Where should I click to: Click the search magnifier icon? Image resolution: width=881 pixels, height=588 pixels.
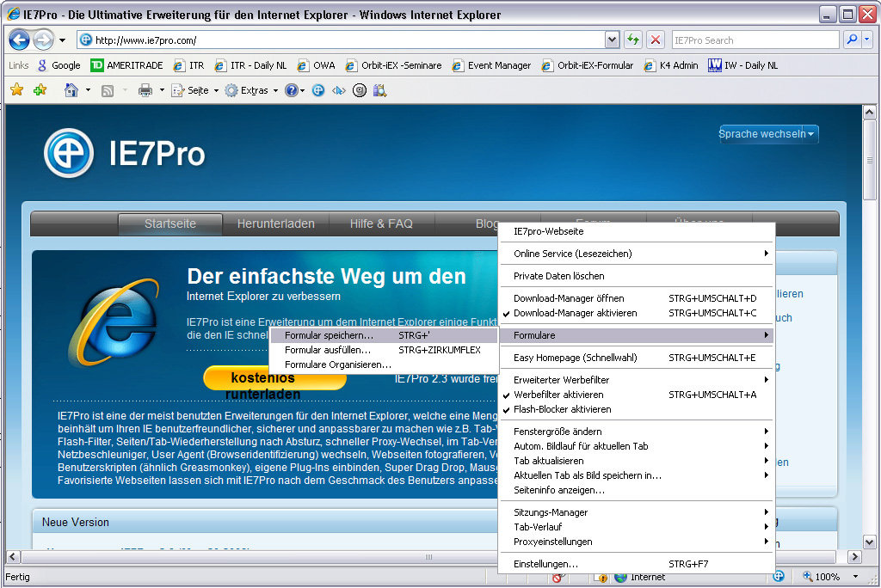(852, 40)
